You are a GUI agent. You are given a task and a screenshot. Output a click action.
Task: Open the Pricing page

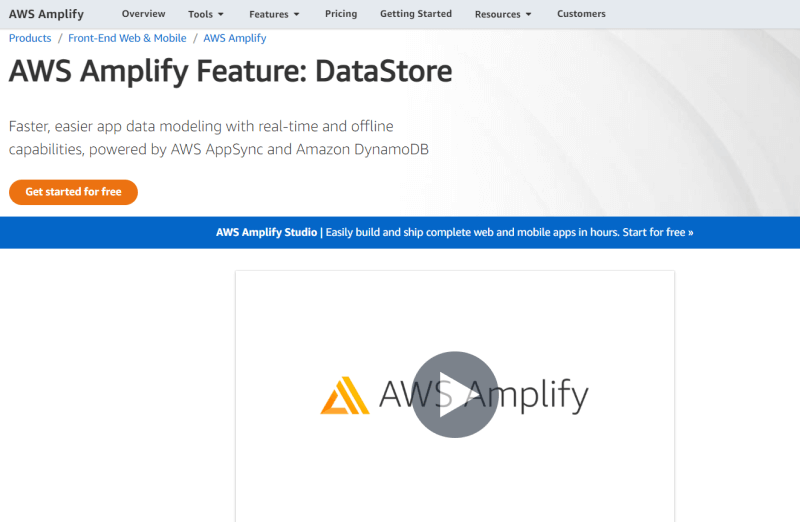pos(341,14)
